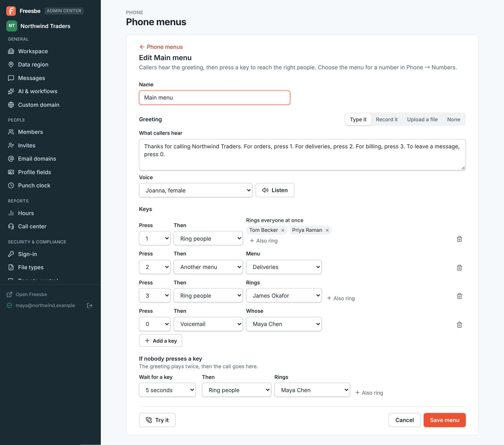Image resolution: width=504 pixels, height=445 pixels.
Task: Open the fallback Then Ring people dropdown
Action: (237, 390)
